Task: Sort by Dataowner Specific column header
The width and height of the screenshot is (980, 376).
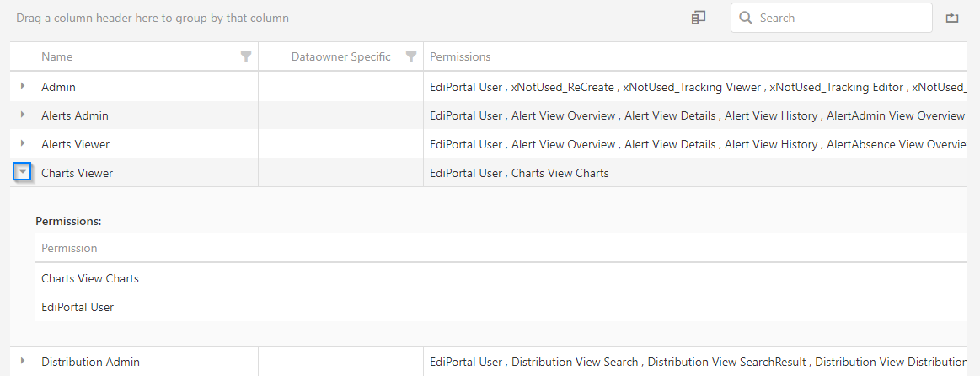Action: [340, 56]
